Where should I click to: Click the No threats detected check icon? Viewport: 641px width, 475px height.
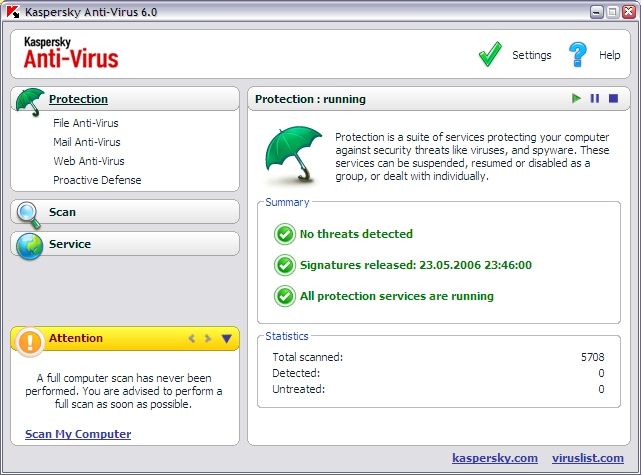coord(285,234)
